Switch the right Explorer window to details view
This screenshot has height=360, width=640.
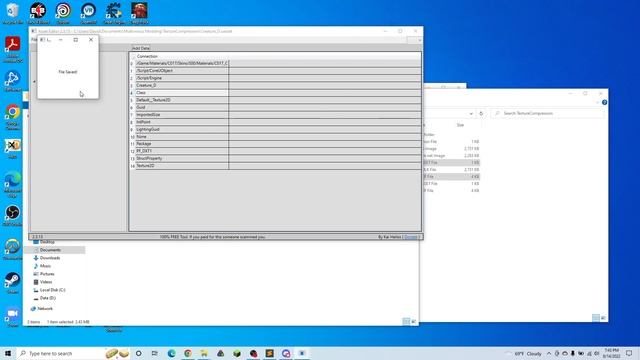(596, 318)
